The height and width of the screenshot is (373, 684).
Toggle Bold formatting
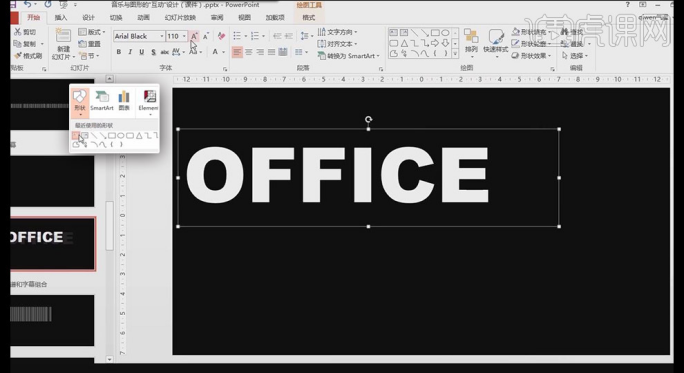(119, 52)
